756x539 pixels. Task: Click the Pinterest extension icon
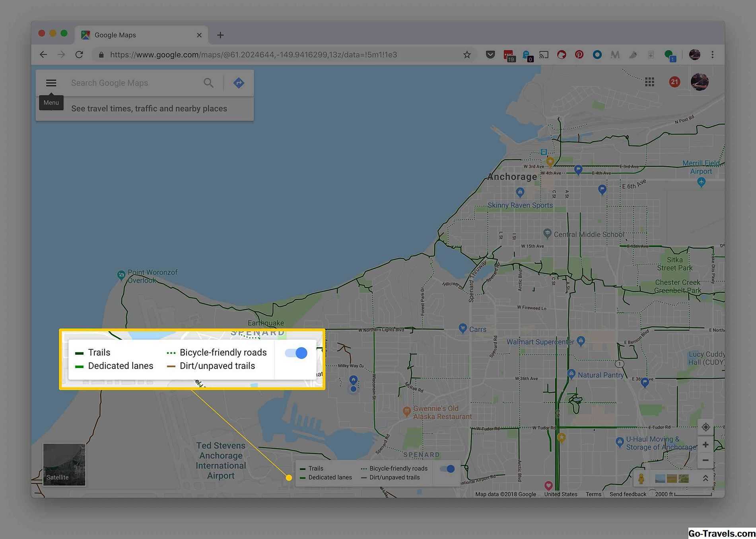(x=579, y=54)
